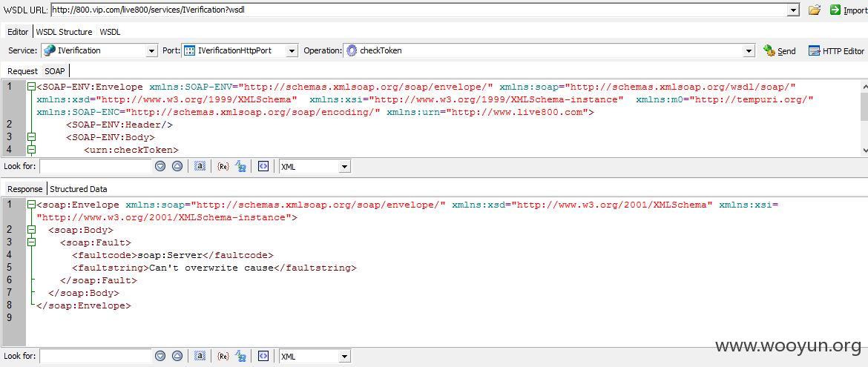Find previous in response search bar
Screen dimensions: 868x367
[177, 357]
